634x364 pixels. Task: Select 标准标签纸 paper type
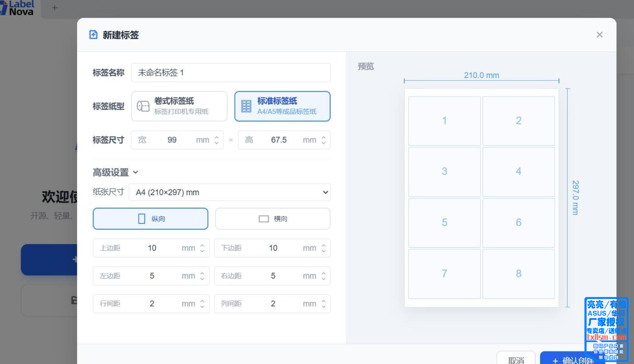pos(282,106)
